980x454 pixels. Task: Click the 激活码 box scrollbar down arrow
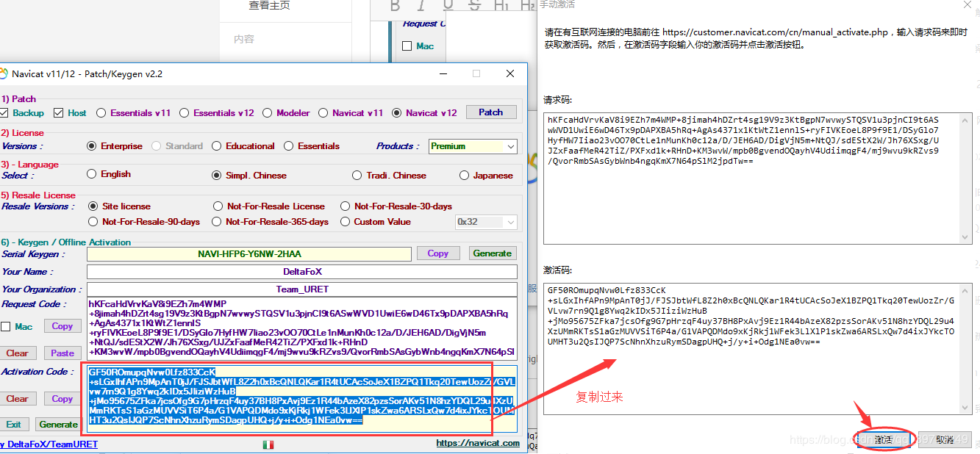coord(967,408)
